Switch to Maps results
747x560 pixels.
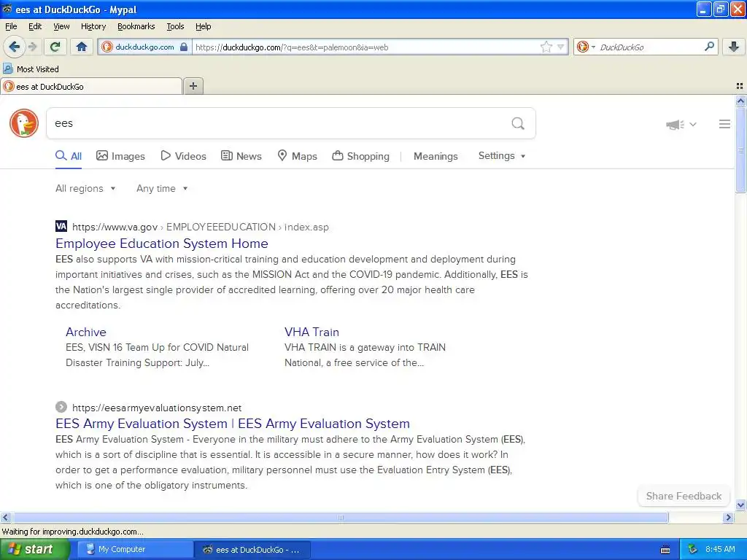click(x=298, y=156)
